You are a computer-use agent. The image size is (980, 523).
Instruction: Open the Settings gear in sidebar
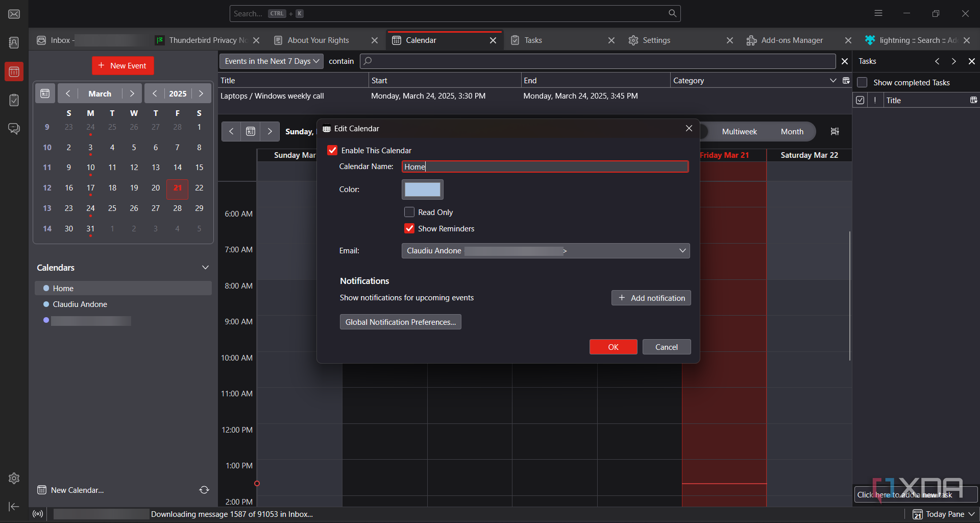click(14, 478)
